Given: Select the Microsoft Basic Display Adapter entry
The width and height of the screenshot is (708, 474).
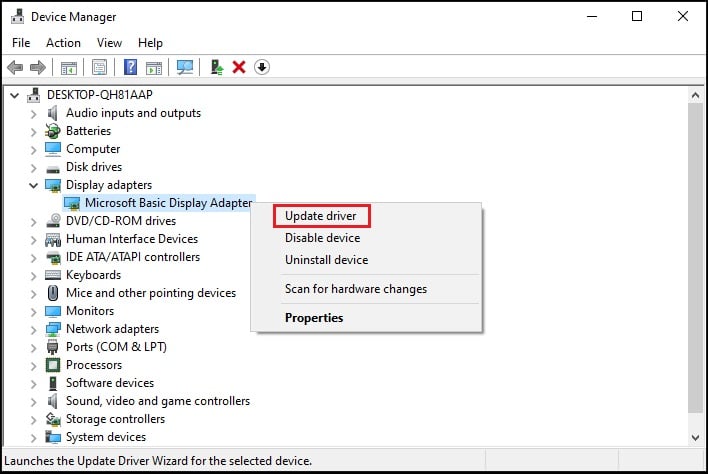Looking at the screenshot, I should 168,203.
